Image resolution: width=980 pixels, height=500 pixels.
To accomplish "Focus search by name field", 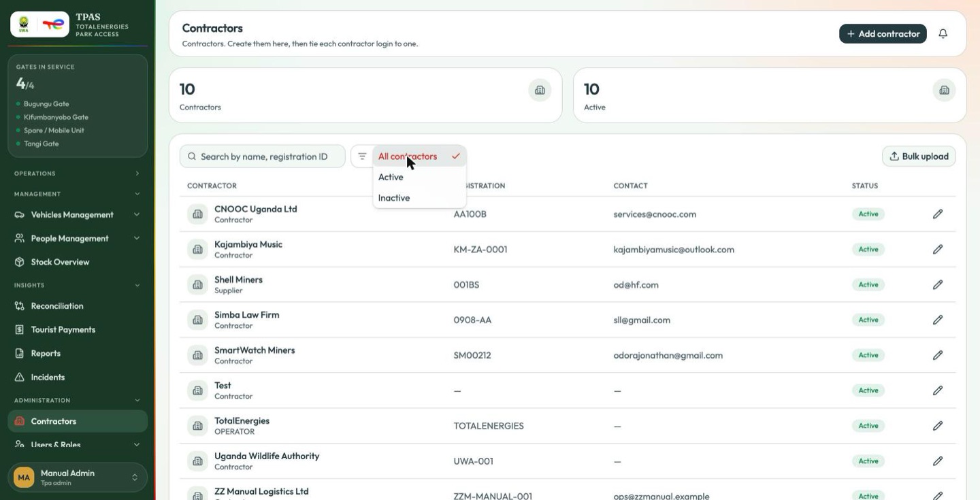I will pyautogui.click(x=263, y=156).
